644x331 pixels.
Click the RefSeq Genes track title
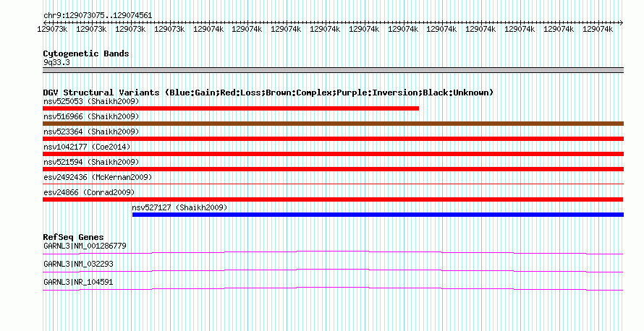click(x=73, y=237)
